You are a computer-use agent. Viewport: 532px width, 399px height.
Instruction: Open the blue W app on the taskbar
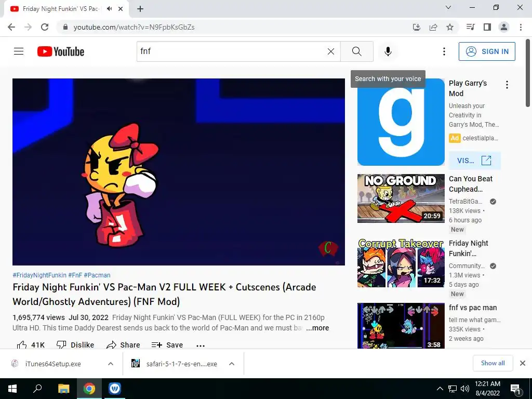click(115, 389)
